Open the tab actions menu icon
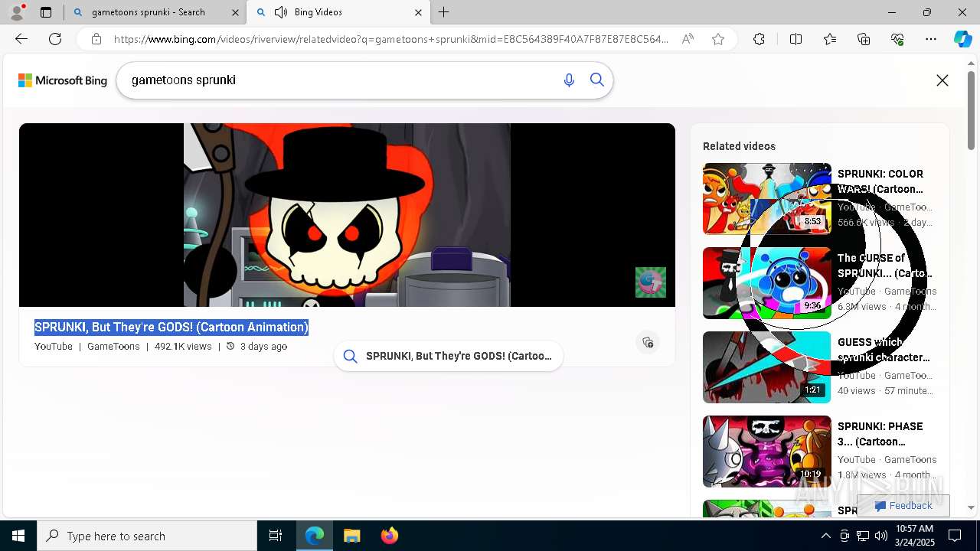Viewport: 980px width, 551px height. pyautogui.click(x=46, y=12)
